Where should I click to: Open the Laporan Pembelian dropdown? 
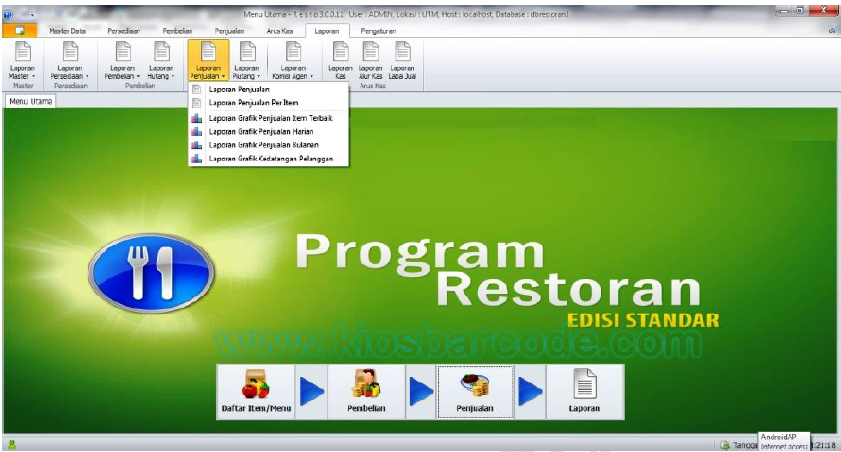pos(123,60)
